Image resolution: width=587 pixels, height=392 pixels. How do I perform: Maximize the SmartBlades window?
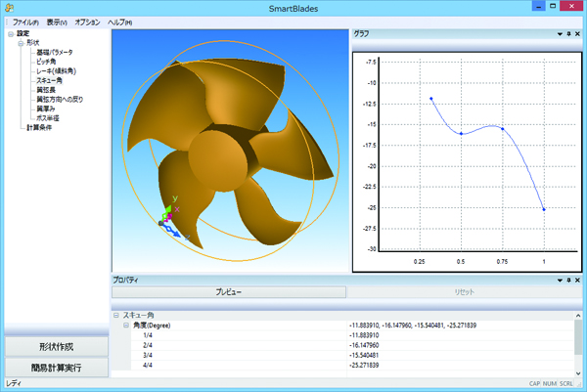click(553, 6)
